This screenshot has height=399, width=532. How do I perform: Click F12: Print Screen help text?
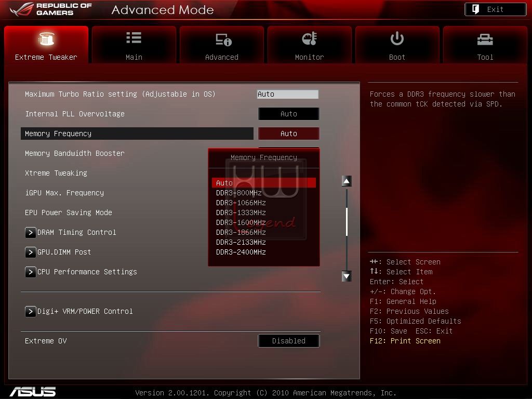pos(405,341)
